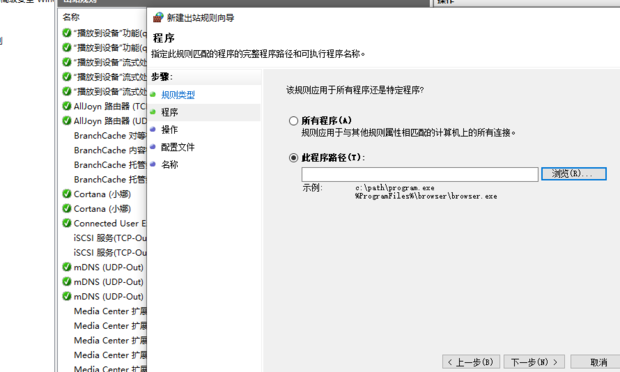Image resolution: width=620 pixels, height=372 pixels.
Task: Select the 程序 step in wizard
Action: tap(170, 112)
